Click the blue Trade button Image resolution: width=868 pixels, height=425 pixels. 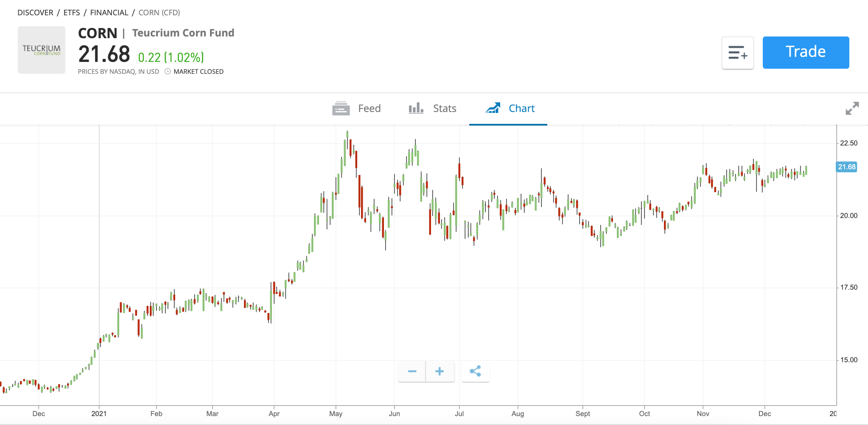(x=806, y=53)
